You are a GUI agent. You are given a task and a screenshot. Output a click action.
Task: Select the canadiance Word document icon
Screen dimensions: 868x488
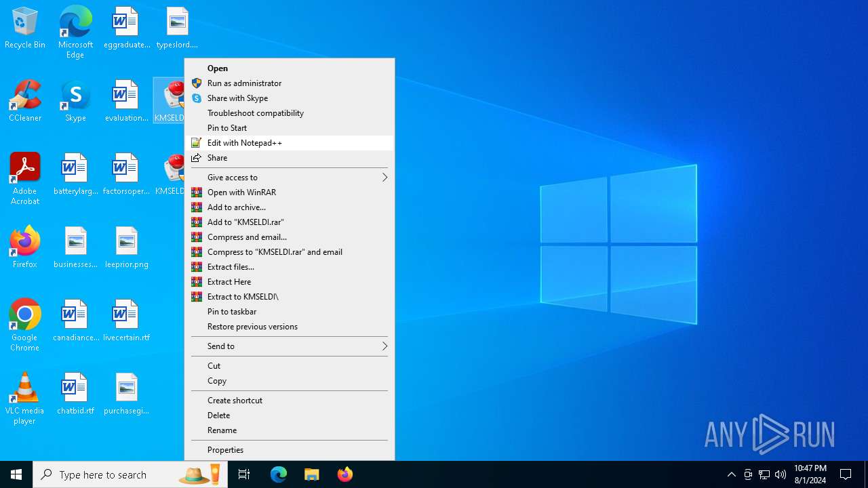75,321
